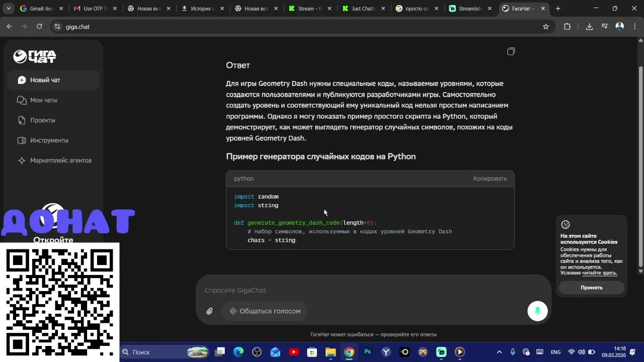Open the media controls icon in toolbar
The image size is (644, 362).
605,27
